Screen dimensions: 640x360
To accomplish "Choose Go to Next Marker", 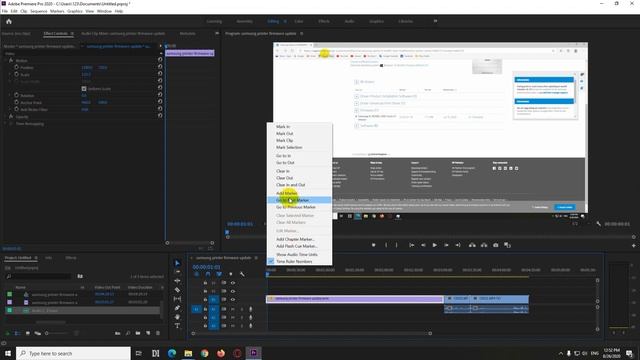I will [299, 200].
